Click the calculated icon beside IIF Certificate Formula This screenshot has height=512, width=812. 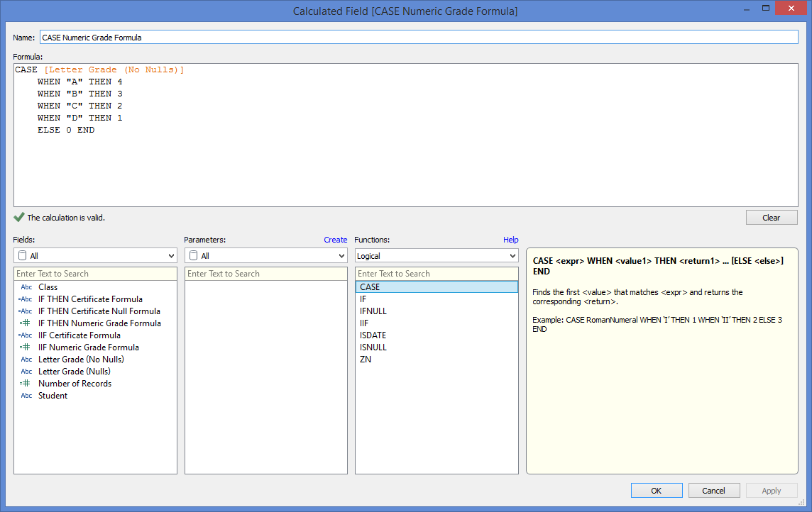[26, 335]
